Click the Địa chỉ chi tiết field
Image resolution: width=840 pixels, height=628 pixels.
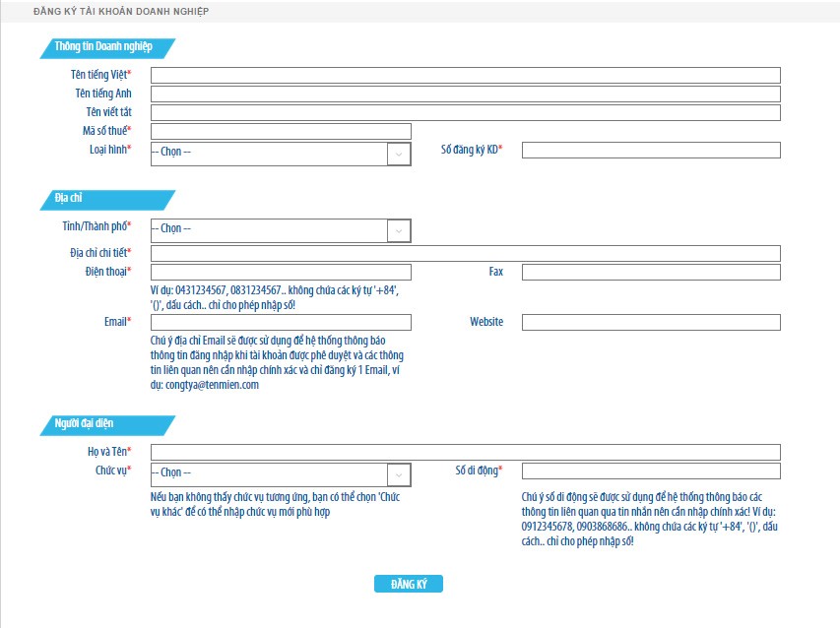click(x=465, y=253)
